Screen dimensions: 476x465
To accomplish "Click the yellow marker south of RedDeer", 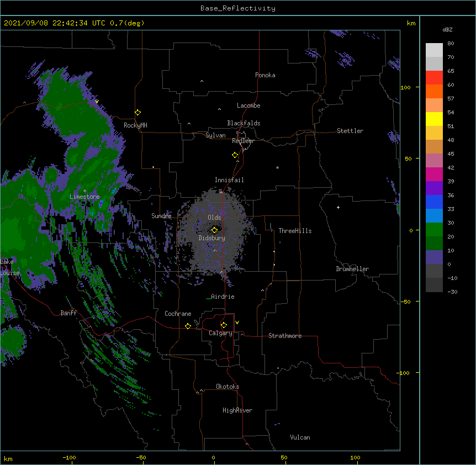I will (x=235, y=155).
